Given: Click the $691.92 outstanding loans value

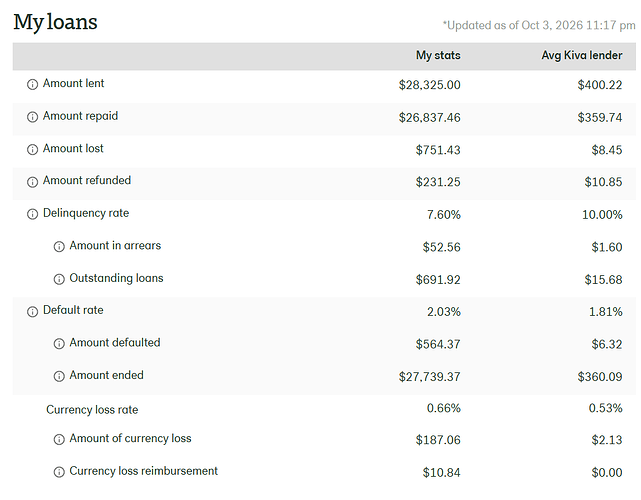Looking at the screenshot, I should [438, 280].
